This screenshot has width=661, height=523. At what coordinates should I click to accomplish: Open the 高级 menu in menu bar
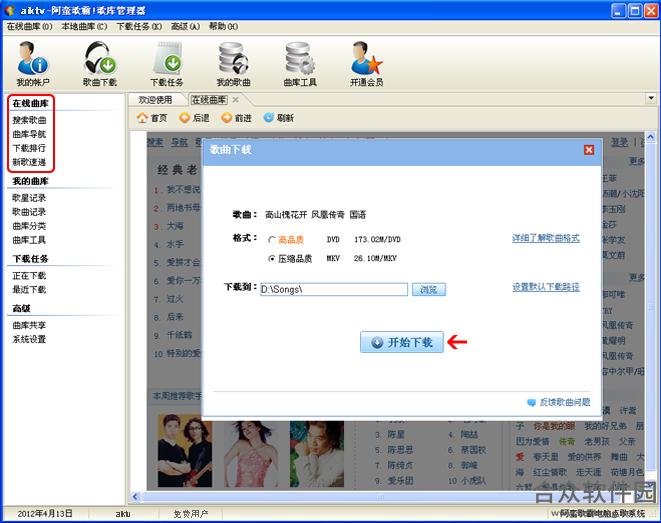(x=185, y=27)
